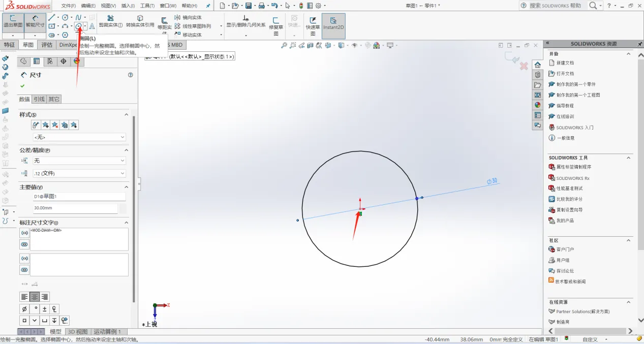The image size is (644, 344).
Task: Collapse the 标注尺寸文字 section
Action: 127,223
